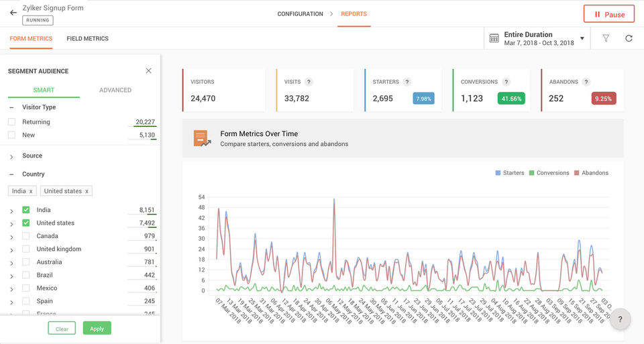Check the Returning visitor type checkbox

(11, 122)
